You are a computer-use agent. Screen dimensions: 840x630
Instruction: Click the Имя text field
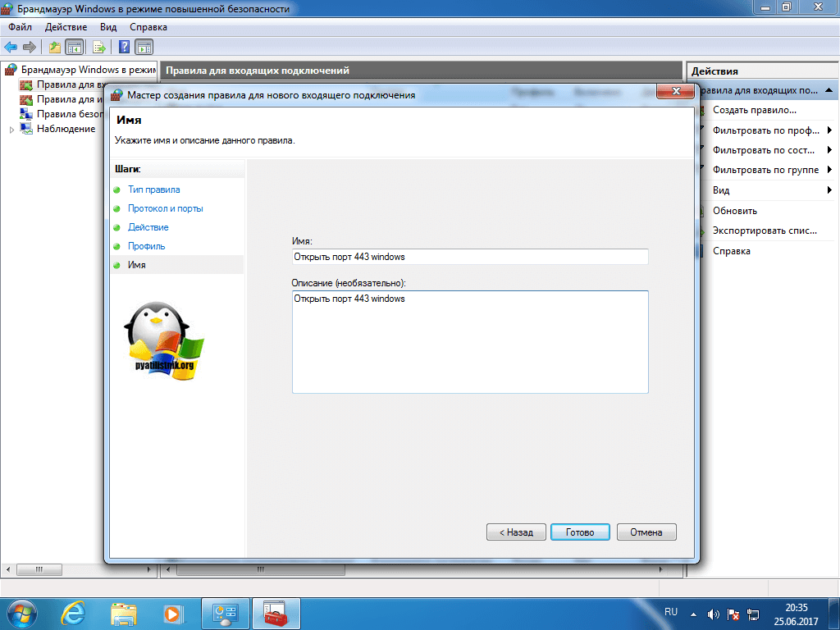[x=469, y=257]
